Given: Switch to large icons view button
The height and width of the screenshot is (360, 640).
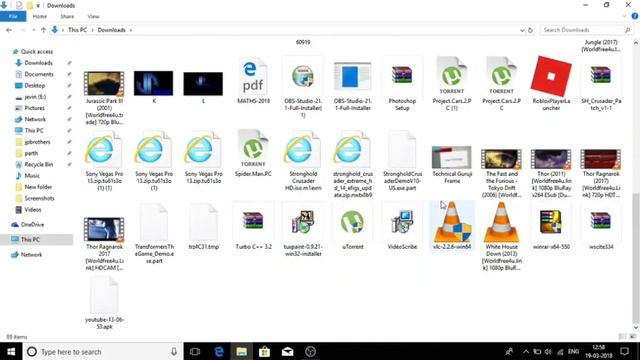Looking at the screenshot, I should click(x=633, y=337).
